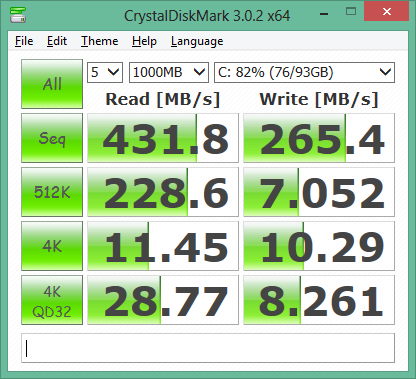
Task: Open the Edit menu
Action: pos(57,41)
